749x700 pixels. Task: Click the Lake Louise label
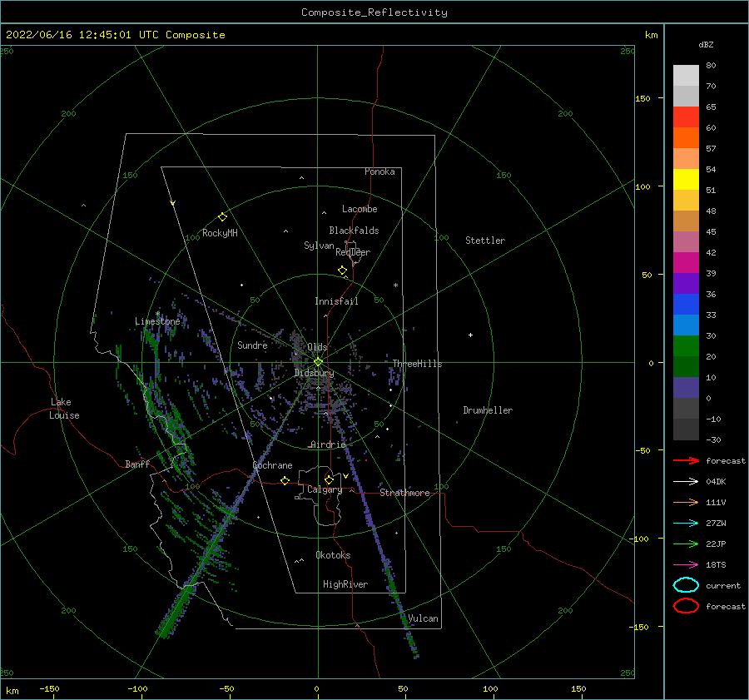pyautogui.click(x=64, y=409)
